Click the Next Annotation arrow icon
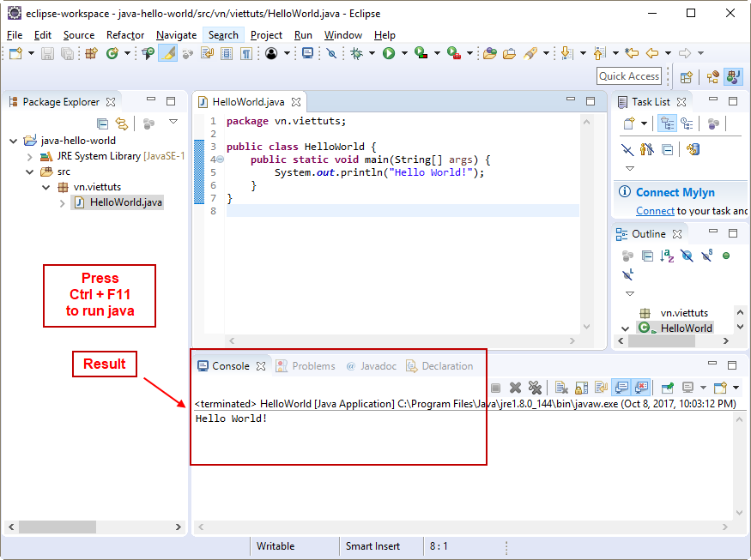 point(566,53)
